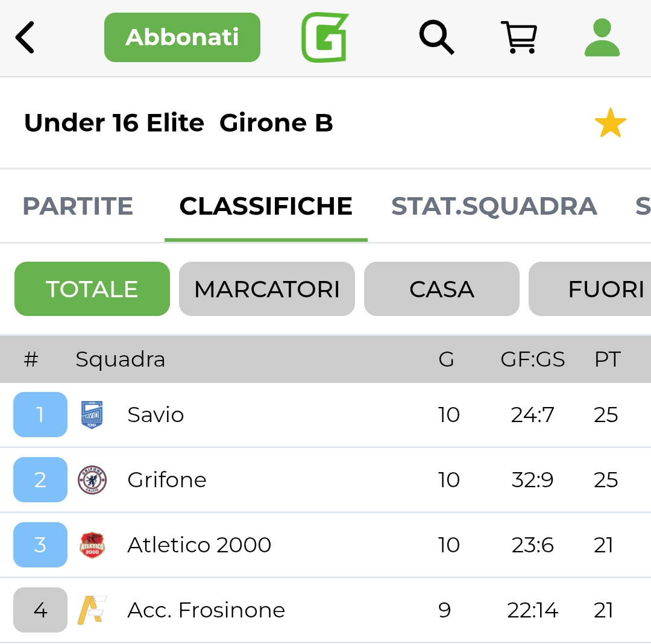
Task: Toggle the favorite star for Girone B
Action: click(610, 123)
